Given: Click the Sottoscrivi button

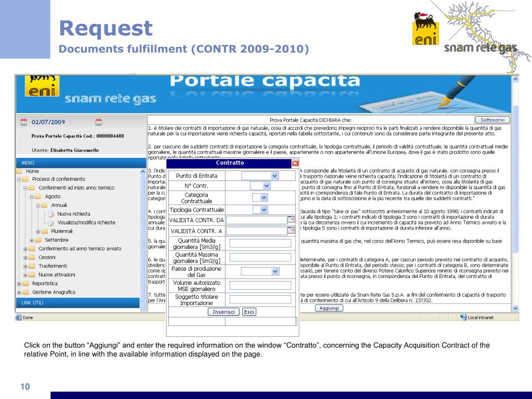Looking at the screenshot, I should (x=493, y=120).
